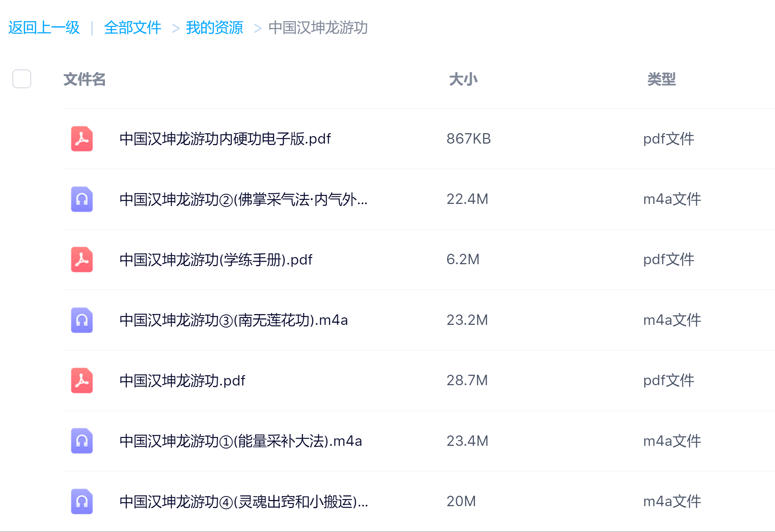Click the red PDF icon in the first row
The height and width of the screenshot is (532, 775).
(x=82, y=140)
